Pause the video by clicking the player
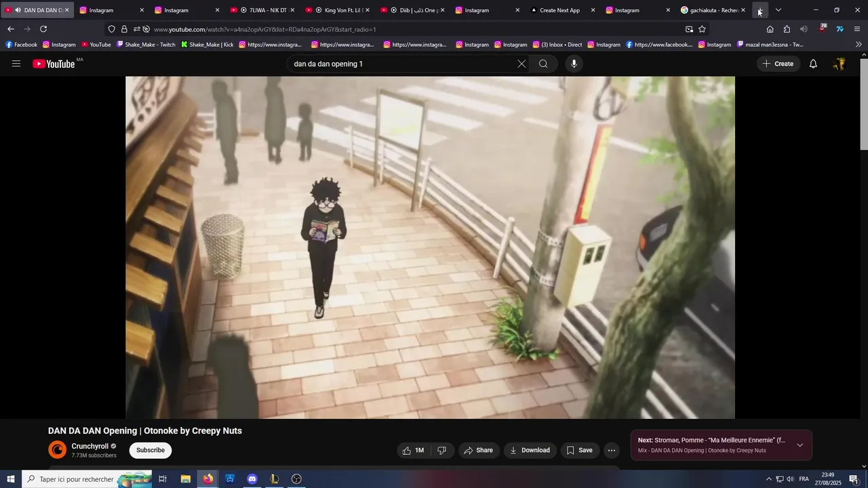Image resolution: width=868 pixels, height=488 pixels. click(x=430, y=247)
